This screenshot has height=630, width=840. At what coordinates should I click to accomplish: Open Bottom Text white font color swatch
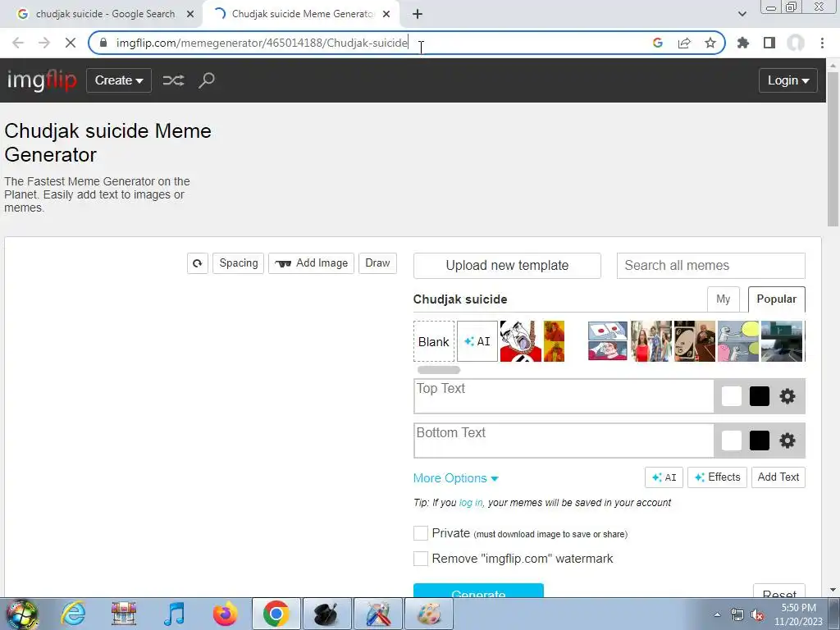pos(731,441)
